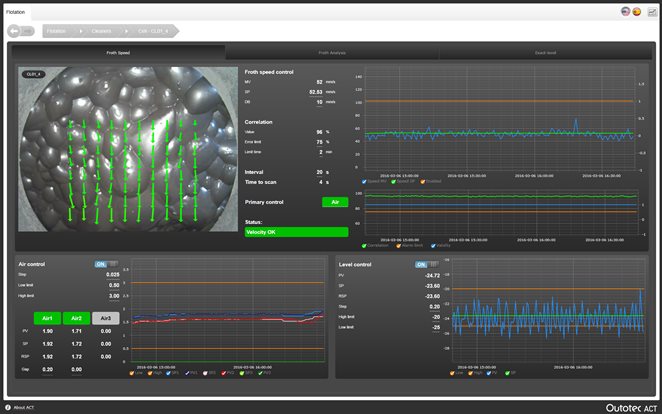Toggle SP2 series in air chart legend

pyautogui.click(x=206, y=373)
